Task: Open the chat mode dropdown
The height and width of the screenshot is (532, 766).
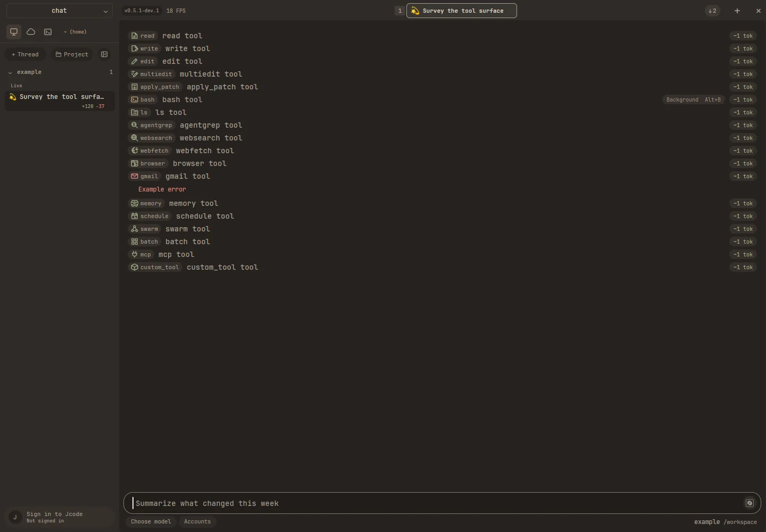Action: point(59,11)
